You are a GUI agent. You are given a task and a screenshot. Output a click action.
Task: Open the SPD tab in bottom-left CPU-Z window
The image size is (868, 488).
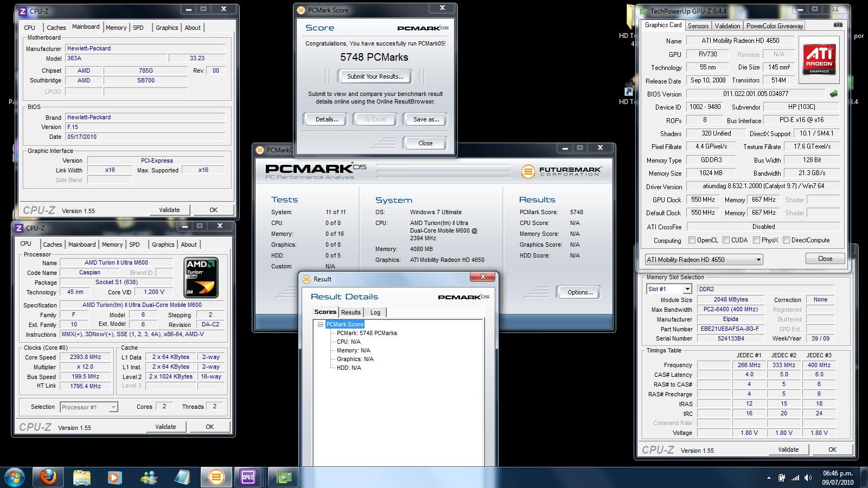point(135,245)
